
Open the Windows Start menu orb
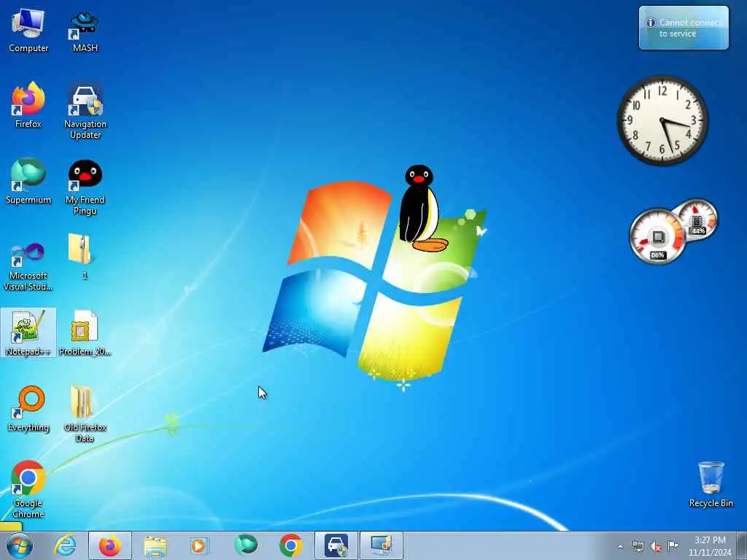[x=20, y=545]
